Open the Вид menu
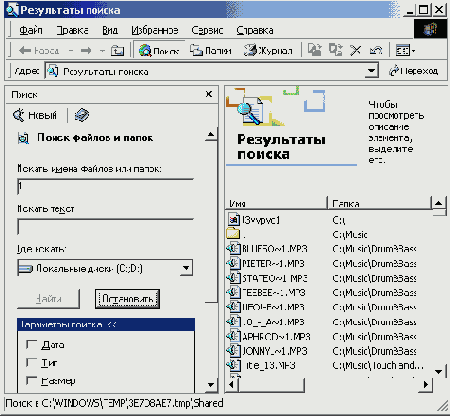 click(x=110, y=30)
